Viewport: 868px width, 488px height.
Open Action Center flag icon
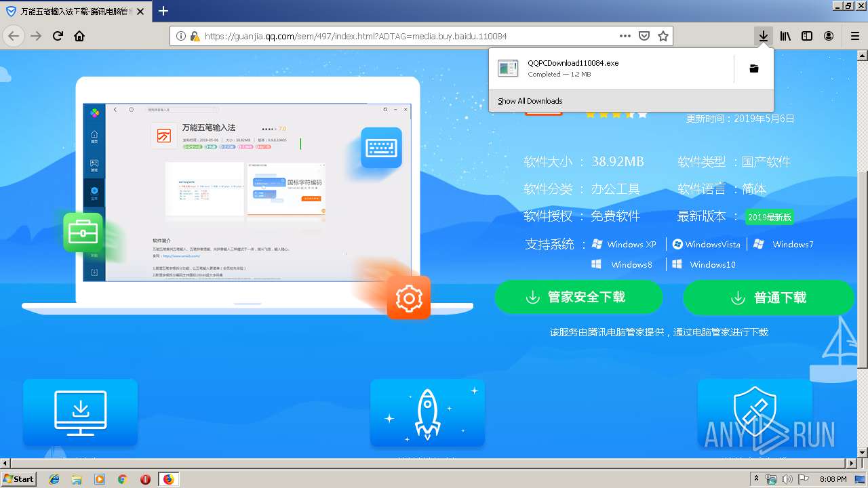point(804,479)
